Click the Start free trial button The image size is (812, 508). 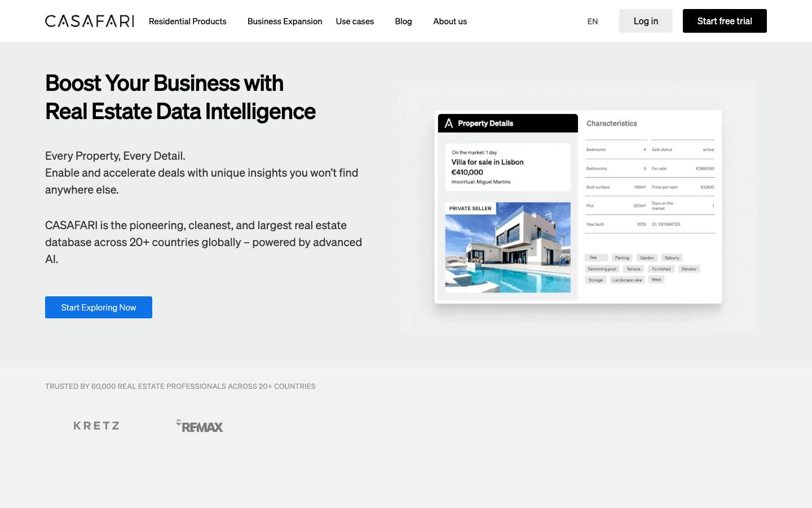tap(725, 21)
